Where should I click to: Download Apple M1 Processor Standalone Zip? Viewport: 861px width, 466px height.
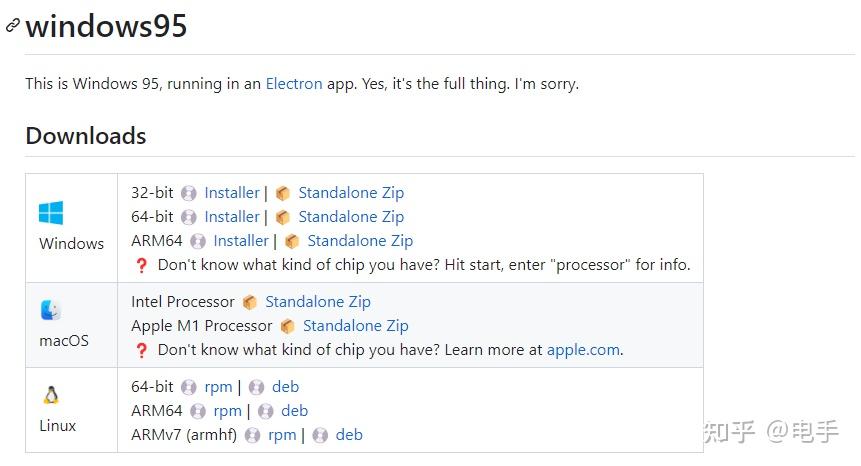tap(355, 326)
